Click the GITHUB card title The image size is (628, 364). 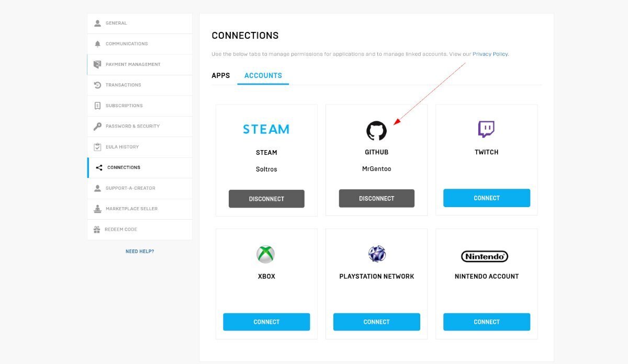[x=376, y=152]
